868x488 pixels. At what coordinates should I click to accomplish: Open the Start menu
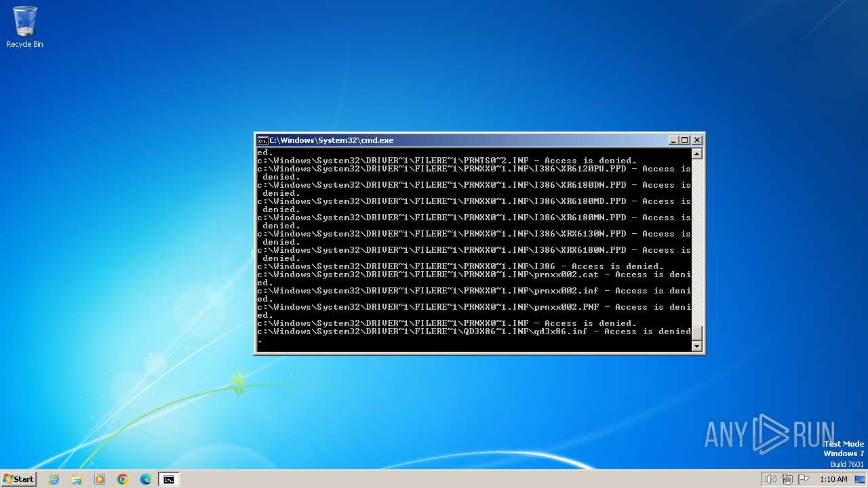tap(19, 479)
